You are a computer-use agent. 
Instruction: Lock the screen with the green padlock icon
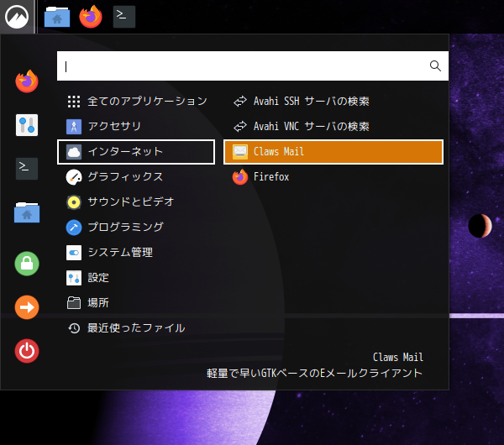(x=27, y=264)
